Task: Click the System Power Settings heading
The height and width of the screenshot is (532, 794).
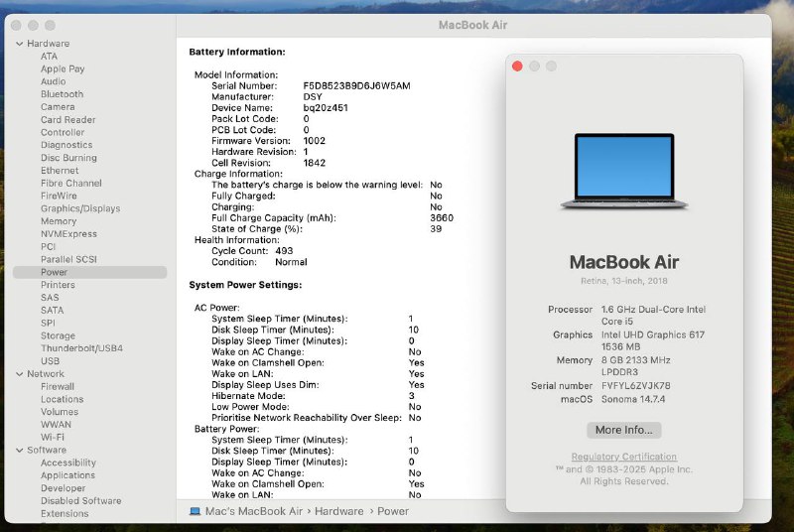Action: coord(245,285)
